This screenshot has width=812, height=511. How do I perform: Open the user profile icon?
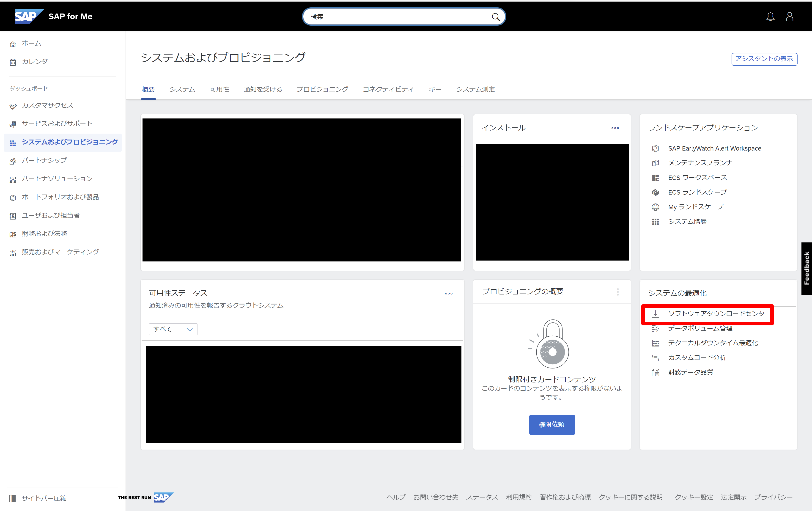[x=790, y=16]
